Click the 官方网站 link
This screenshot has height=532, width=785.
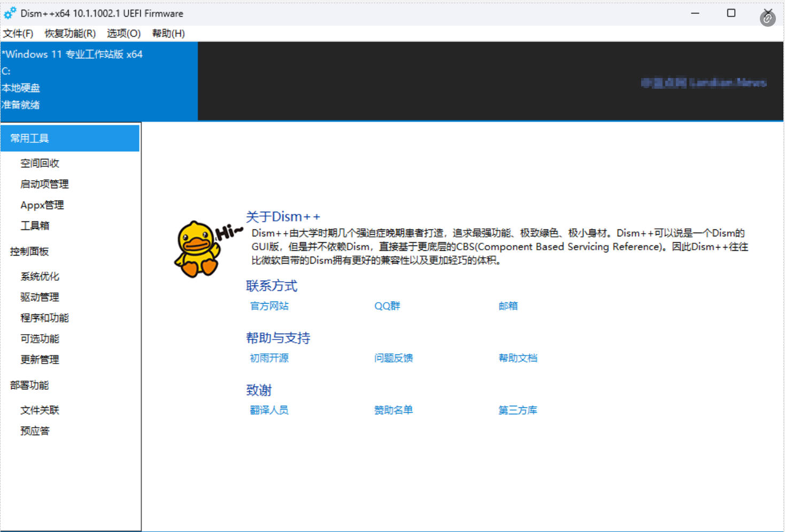(x=268, y=306)
